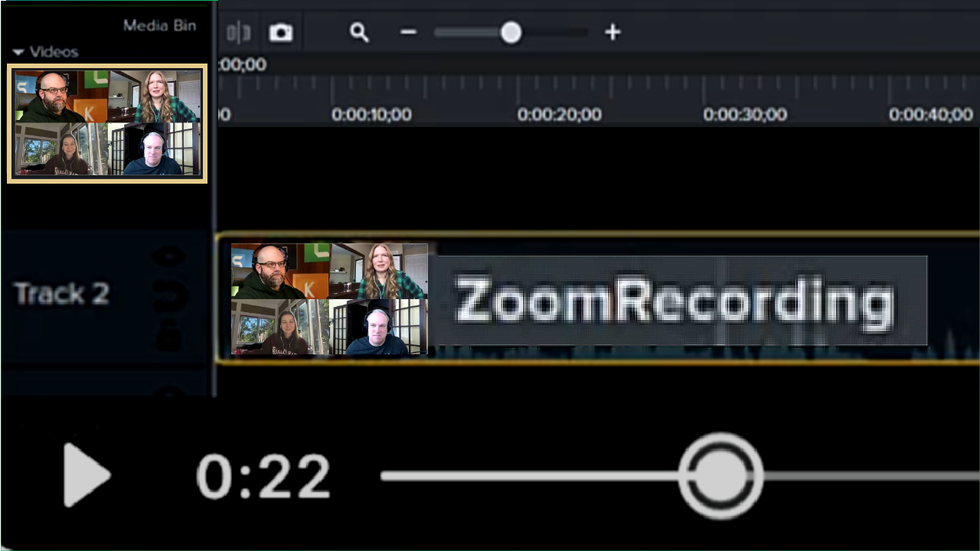Click the timeline zoom slider handle

511,32
